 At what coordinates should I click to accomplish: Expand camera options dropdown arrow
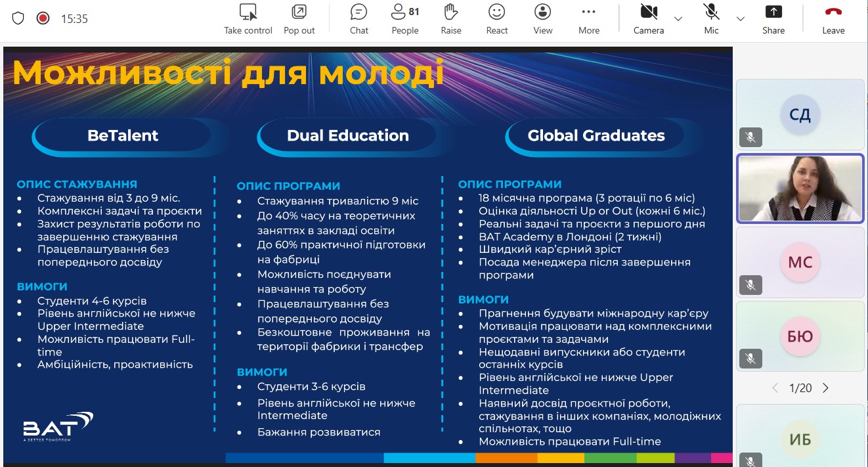point(678,18)
